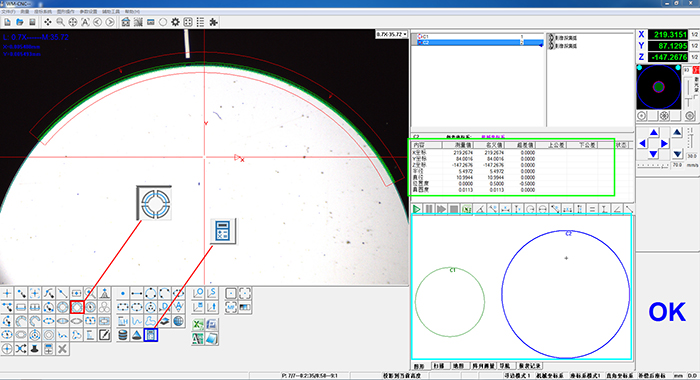Click the right-arrow next view icon

[x=110, y=22]
